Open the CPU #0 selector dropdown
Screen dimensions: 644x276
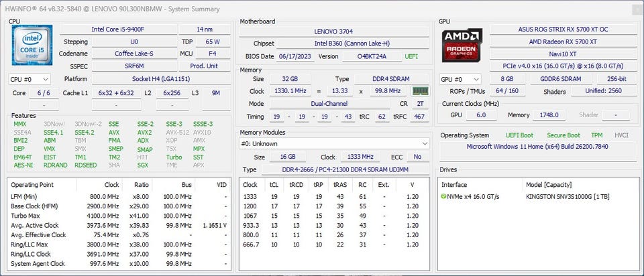click(x=30, y=79)
